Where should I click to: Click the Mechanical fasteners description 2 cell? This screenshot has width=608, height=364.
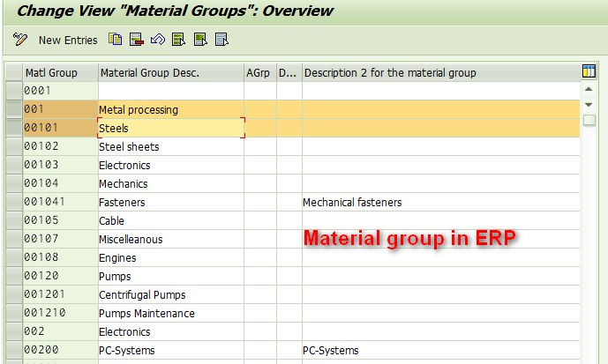click(441, 202)
